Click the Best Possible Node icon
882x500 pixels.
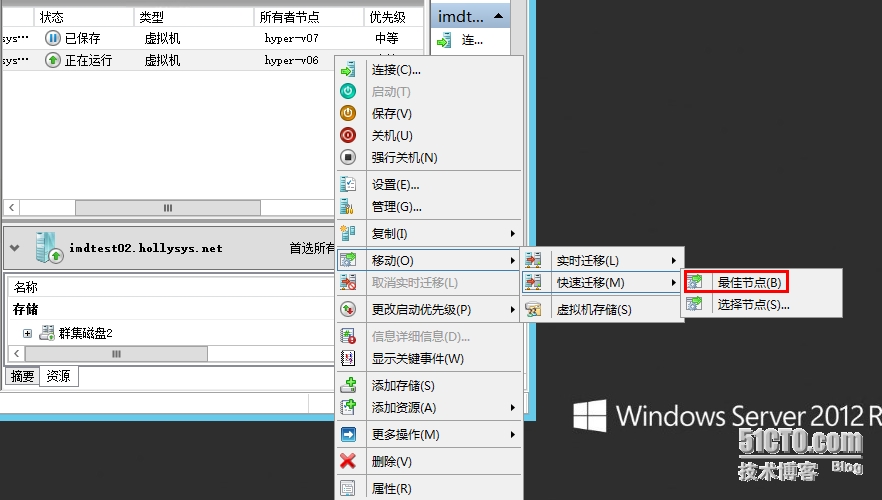tap(695, 282)
